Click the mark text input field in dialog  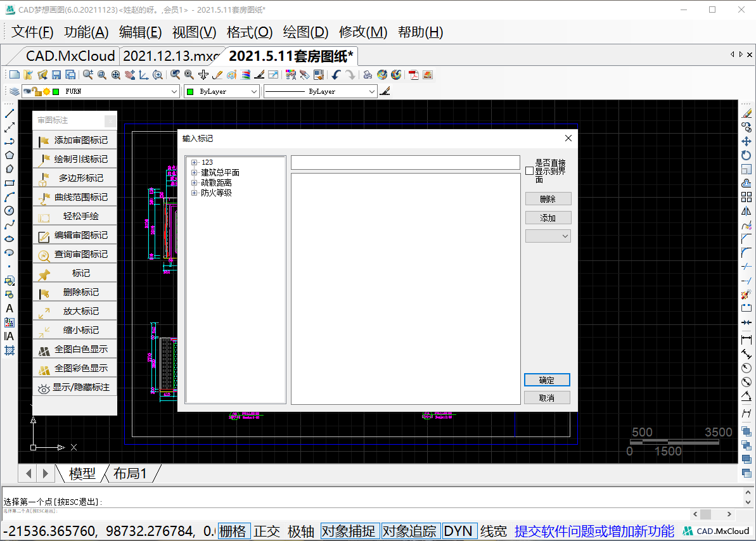[406, 163]
